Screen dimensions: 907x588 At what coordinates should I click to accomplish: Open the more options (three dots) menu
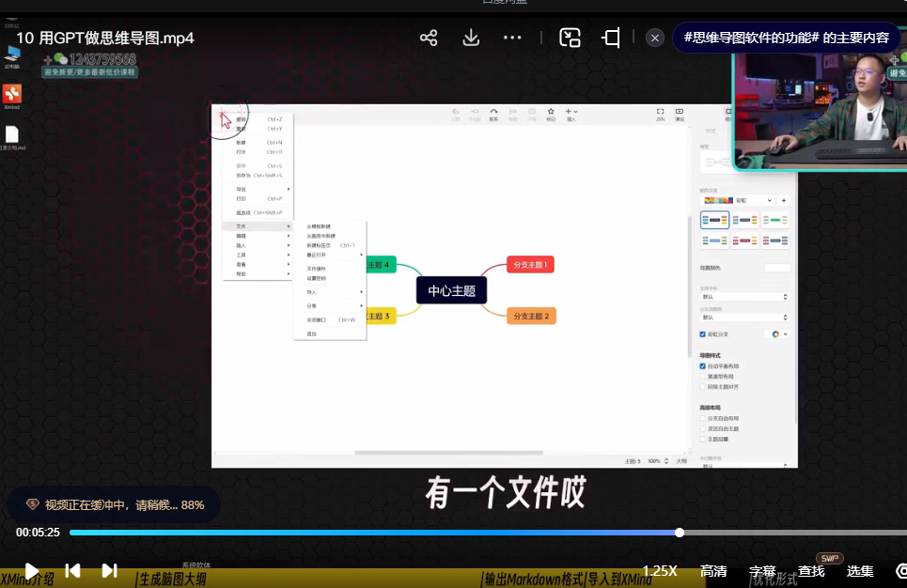pyautogui.click(x=512, y=38)
